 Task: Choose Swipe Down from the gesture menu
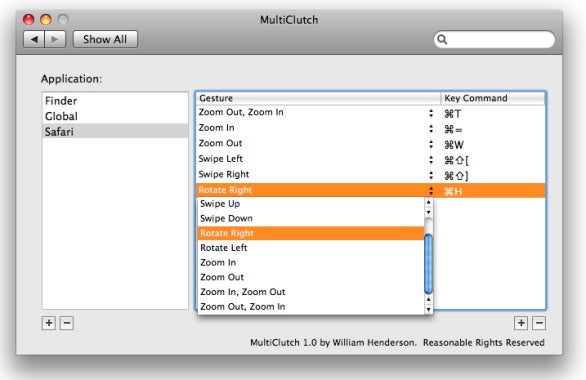311,218
